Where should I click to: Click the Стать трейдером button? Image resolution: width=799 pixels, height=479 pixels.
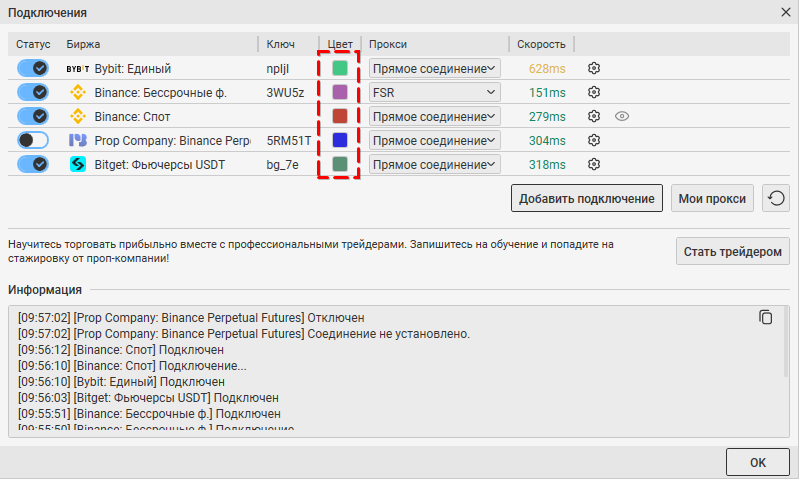(732, 251)
